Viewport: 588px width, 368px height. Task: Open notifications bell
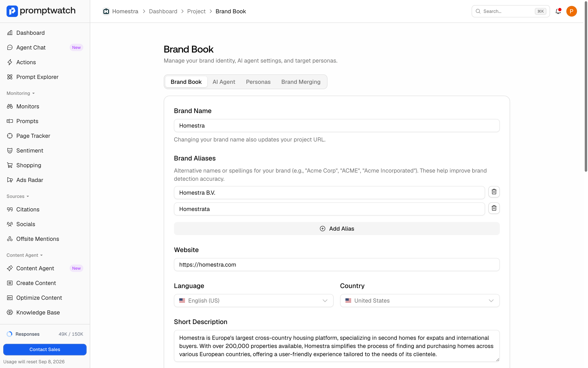pyautogui.click(x=558, y=11)
